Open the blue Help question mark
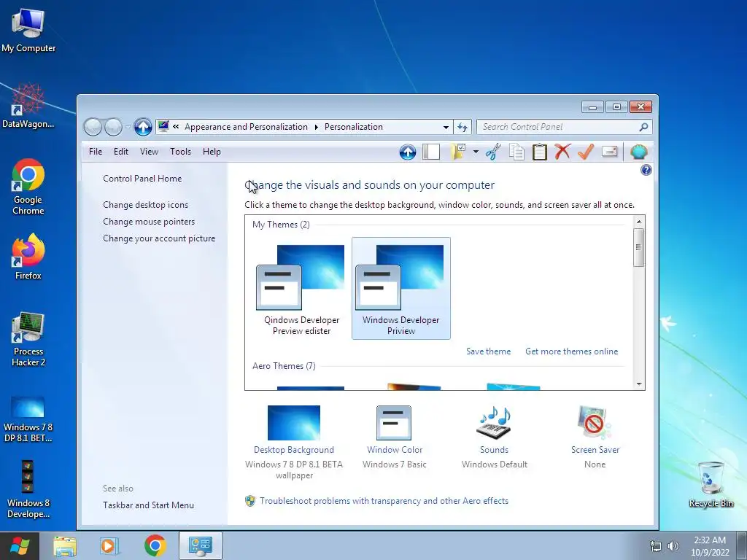The width and height of the screenshot is (747, 560). [x=646, y=170]
